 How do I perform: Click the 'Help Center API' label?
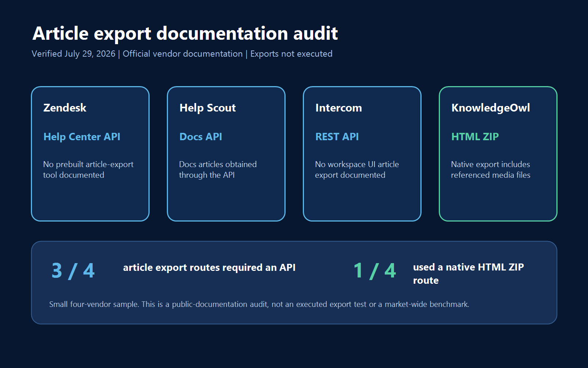(82, 137)
